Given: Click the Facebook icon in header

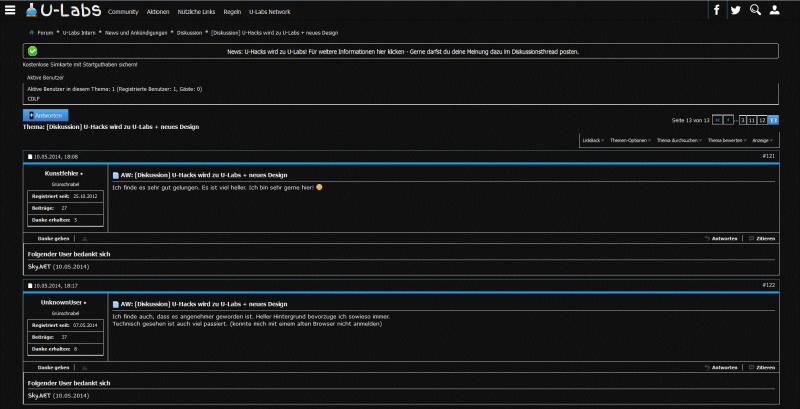Looking at the screenshot, I should pyautogui.click(x=716, y=10).
